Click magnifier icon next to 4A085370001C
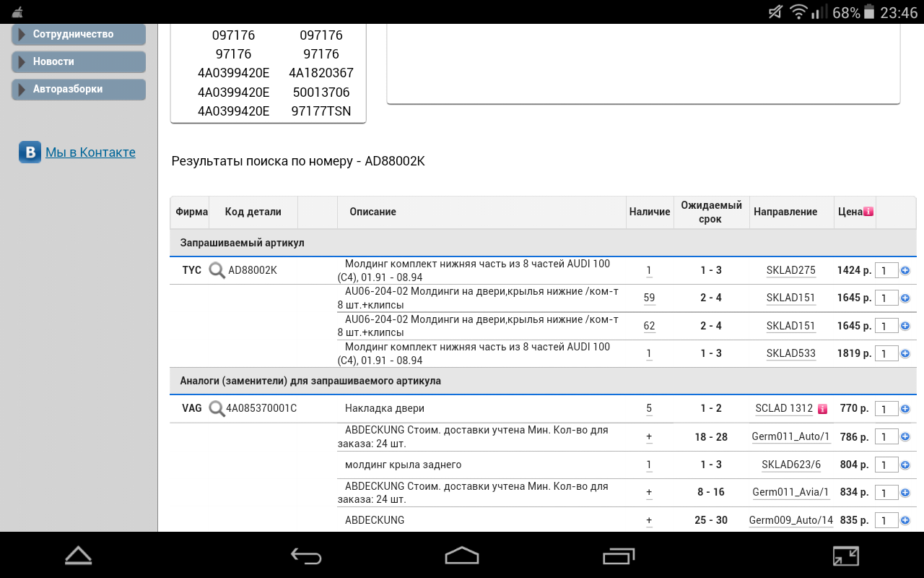 pos(217,408)
